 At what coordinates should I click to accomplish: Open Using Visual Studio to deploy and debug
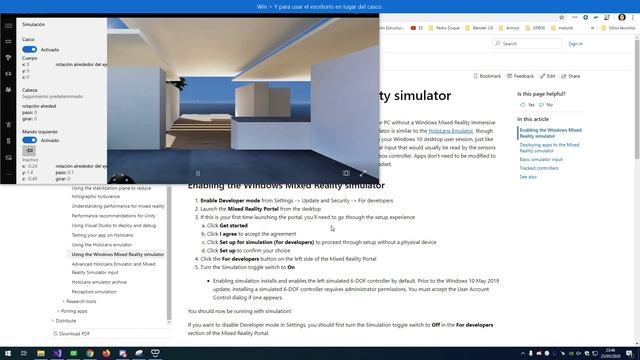pos(113,225)
